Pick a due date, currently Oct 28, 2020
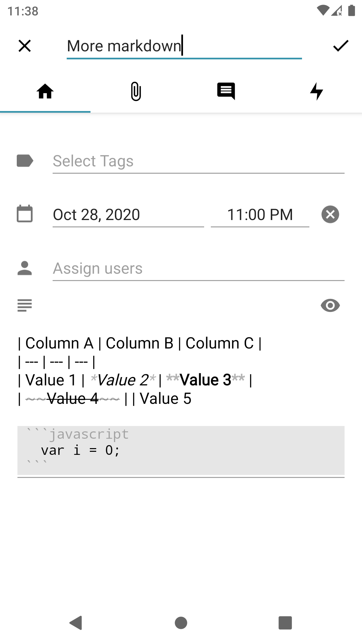362x644 pixels. 128,215
